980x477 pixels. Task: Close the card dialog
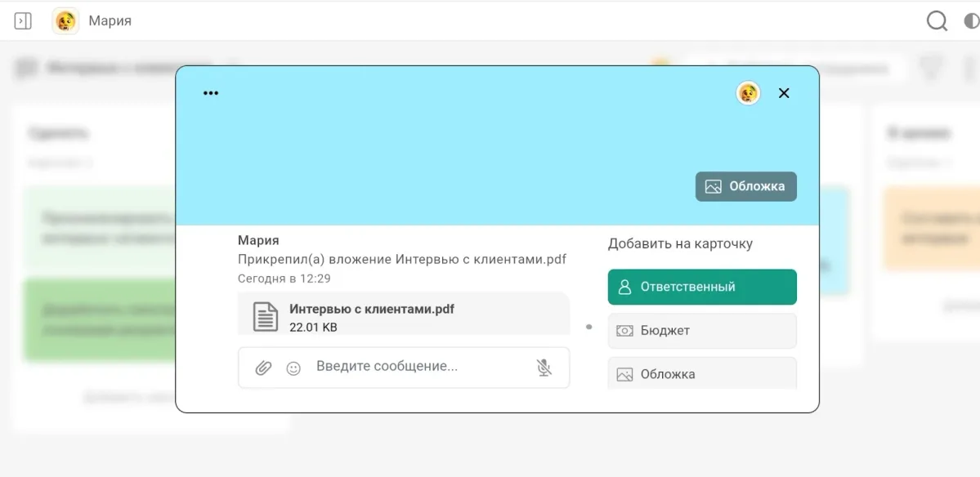tap(784, 93)
